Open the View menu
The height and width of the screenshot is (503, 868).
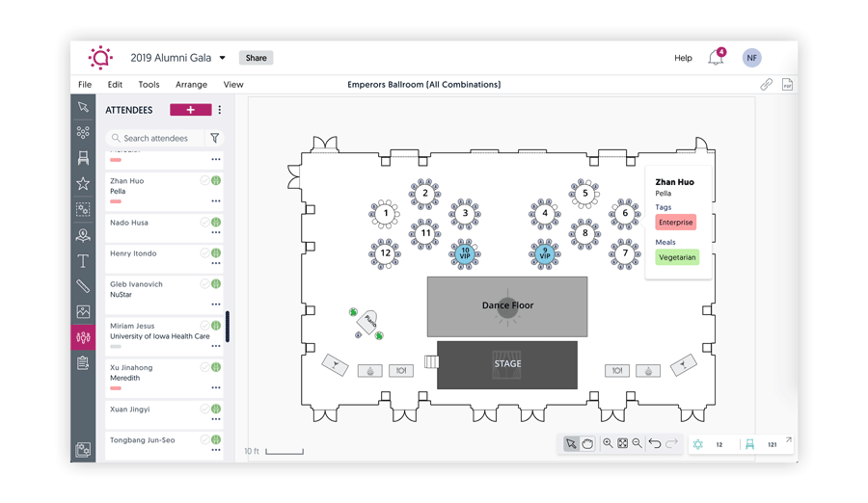(233, 84)
